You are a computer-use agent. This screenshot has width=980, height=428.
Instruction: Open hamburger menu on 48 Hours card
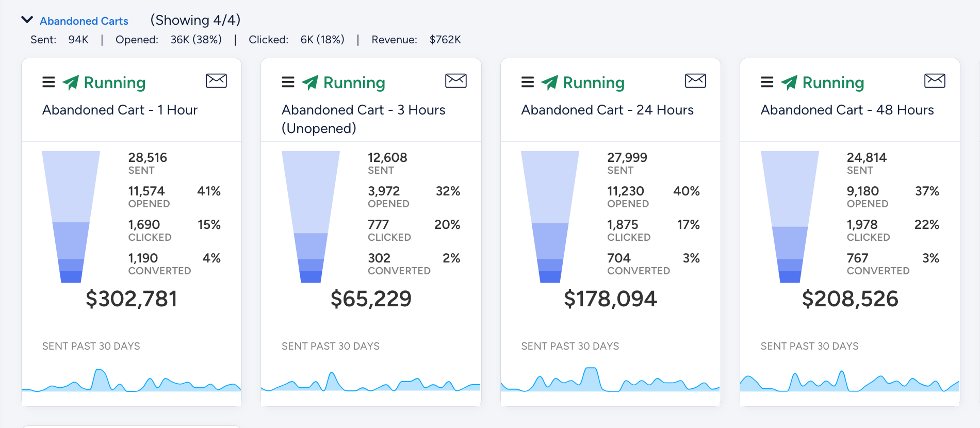point(767,82)
